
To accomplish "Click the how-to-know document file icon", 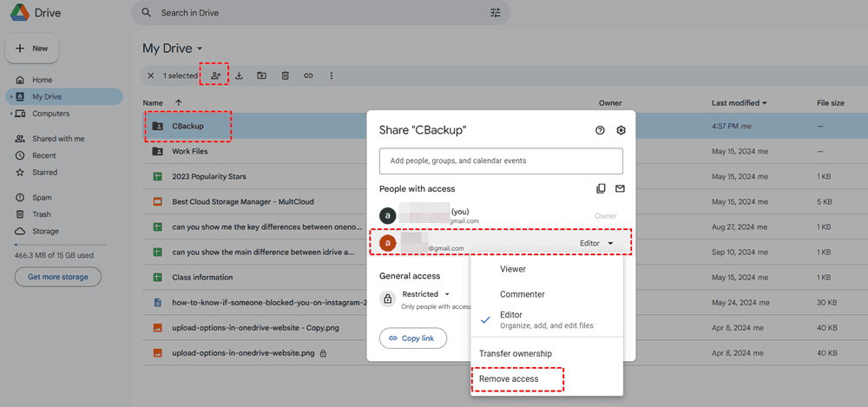I will click(157, 302).
